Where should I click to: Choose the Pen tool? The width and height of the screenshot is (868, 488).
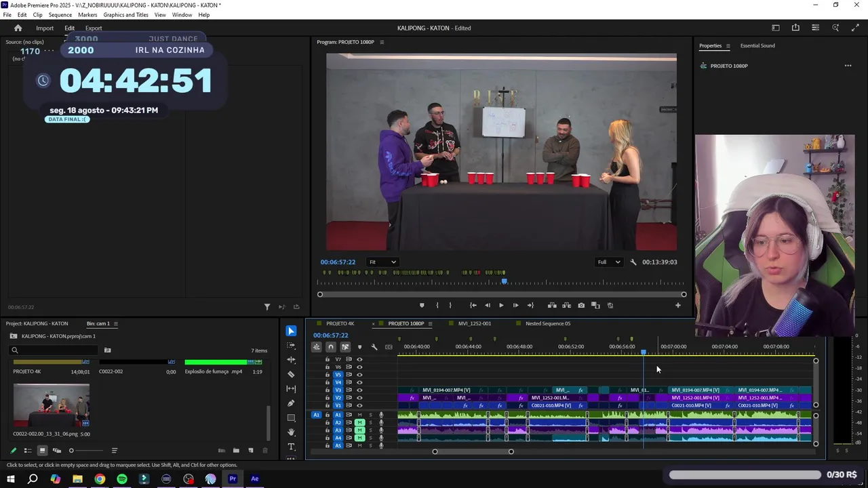(x=291, y=403)
